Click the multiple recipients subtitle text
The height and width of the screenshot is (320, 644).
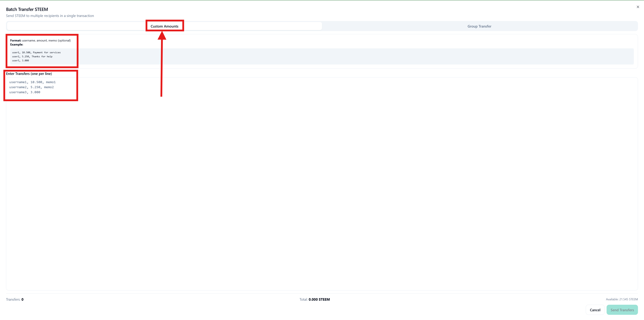pyautogui.click(x=50, y=16)
